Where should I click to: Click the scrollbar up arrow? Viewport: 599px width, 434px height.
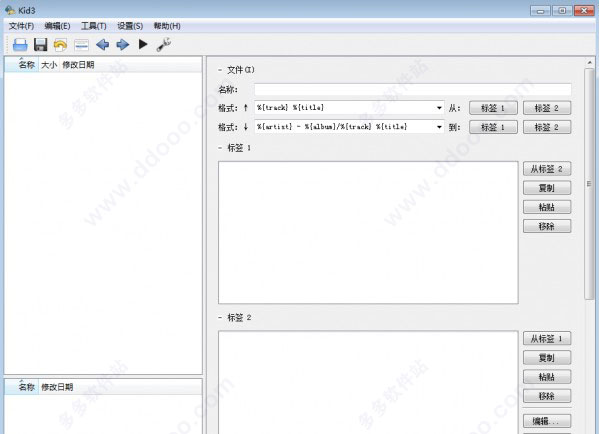589,62
